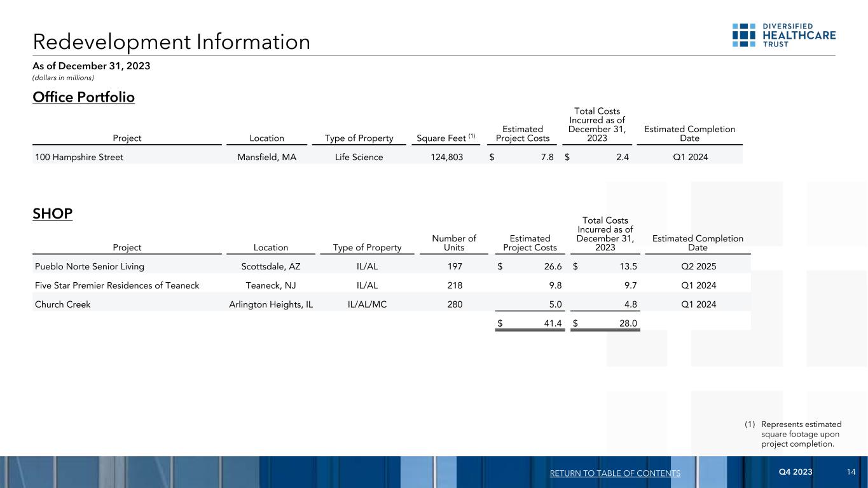The width and height of the screenshot is (868, 488).
Task: Click the Square Feet column header
Action: point(443,138)
